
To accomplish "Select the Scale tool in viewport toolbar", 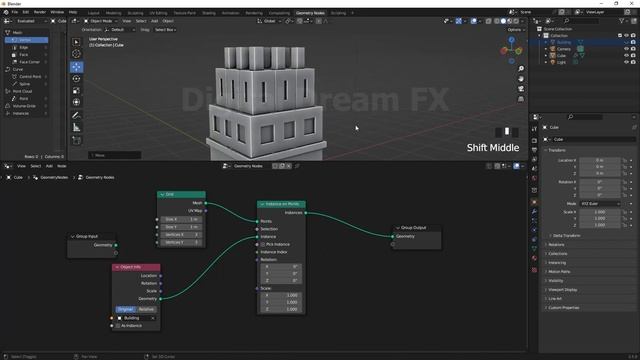I will 76,91.
